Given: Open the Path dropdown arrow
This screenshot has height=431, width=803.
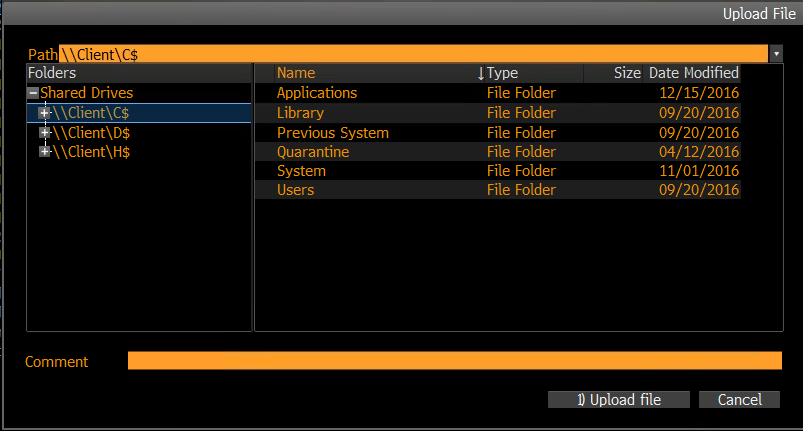Looking at the screenshot, I should [x=776, y=54].
